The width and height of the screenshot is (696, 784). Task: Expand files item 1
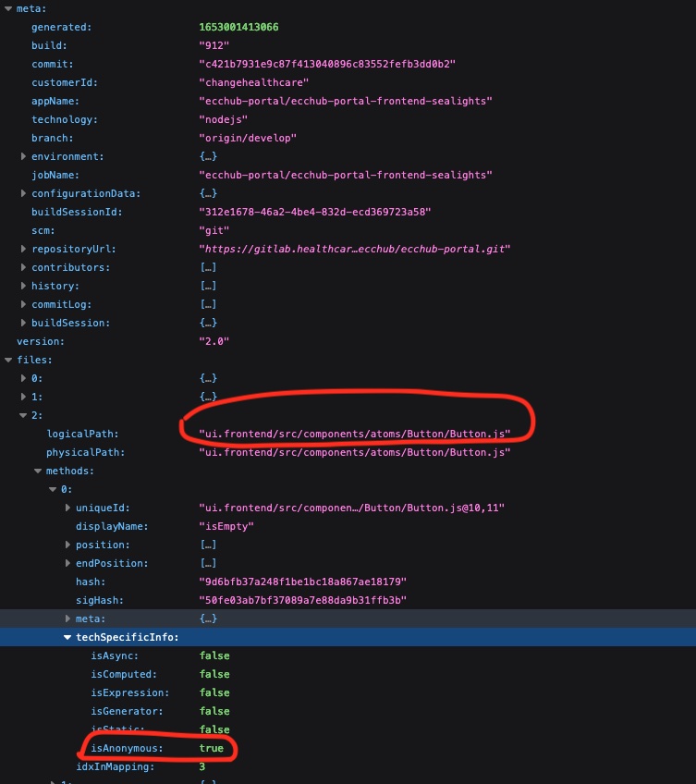[24, 397]
